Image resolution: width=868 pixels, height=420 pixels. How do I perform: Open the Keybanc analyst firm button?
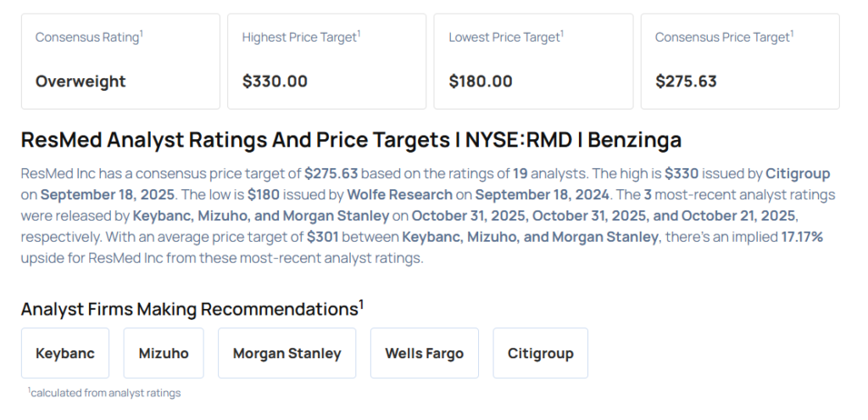click(65, 353)
